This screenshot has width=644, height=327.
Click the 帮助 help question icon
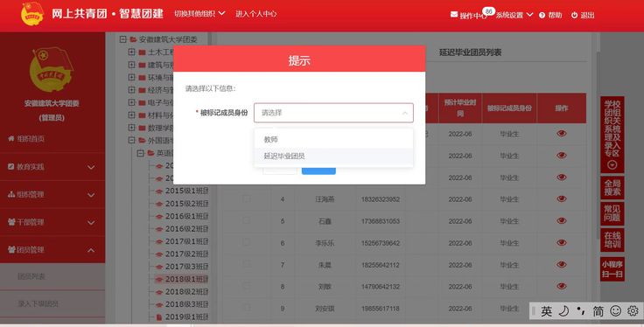click(x=542, y=15)
